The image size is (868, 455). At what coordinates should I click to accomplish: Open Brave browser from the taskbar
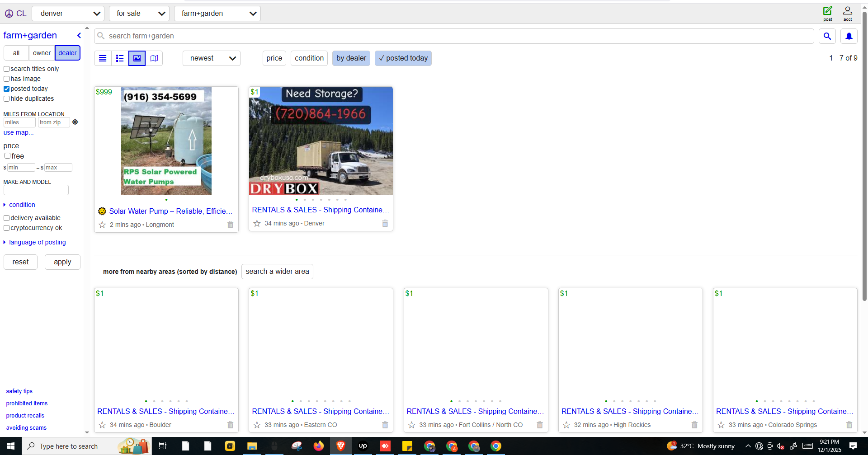point(341,446)
